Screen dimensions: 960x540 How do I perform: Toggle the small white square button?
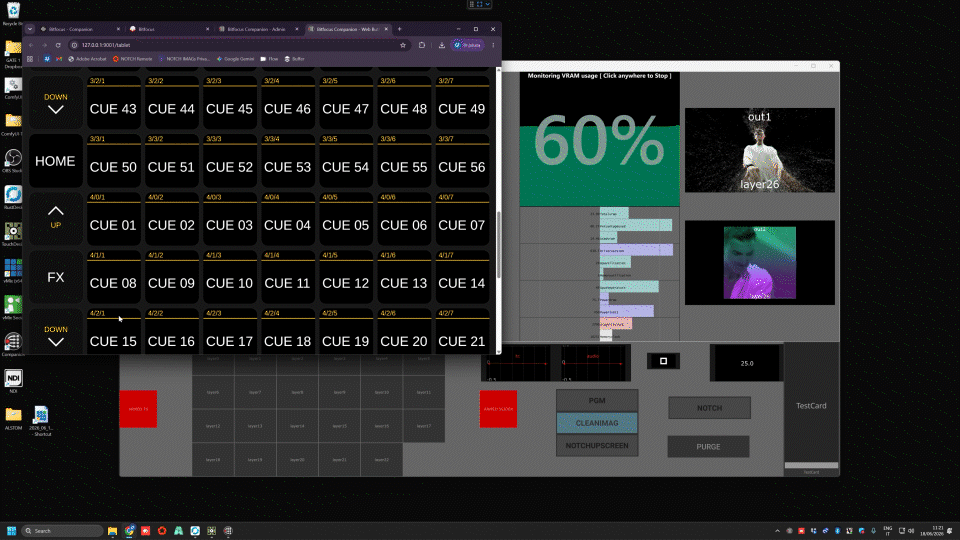click(x=663, y=361)
